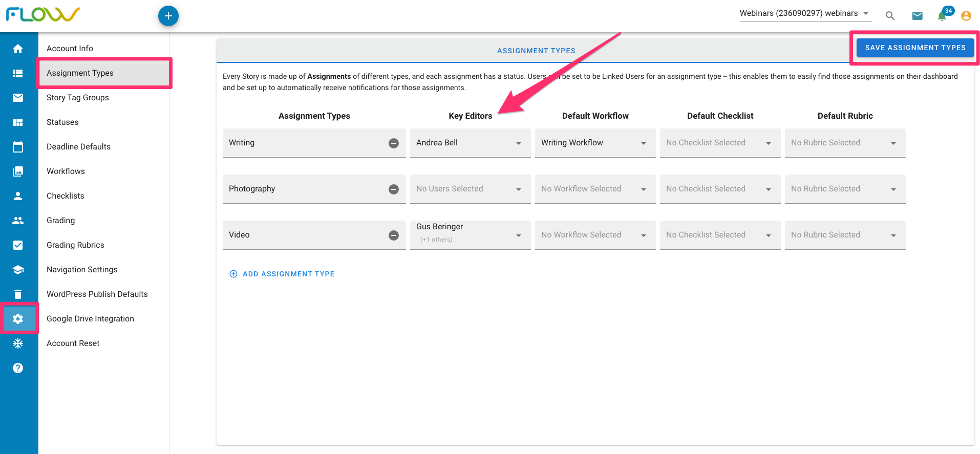Open Default Rubric dropdown for Photography

point(845,189)
